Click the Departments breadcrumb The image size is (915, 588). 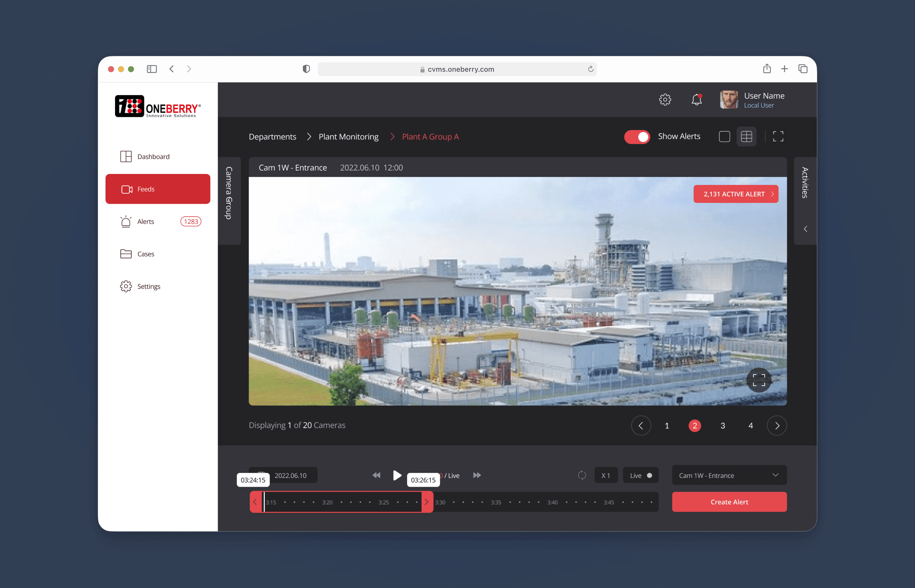coord(273,137)
